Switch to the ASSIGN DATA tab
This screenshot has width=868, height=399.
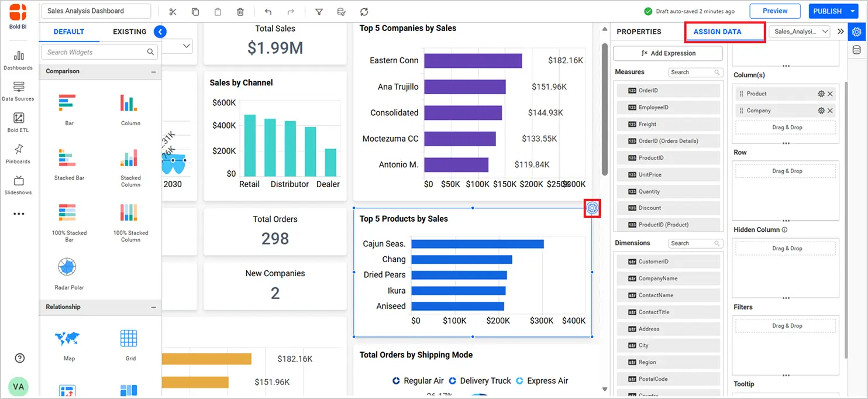pos(718,32)
